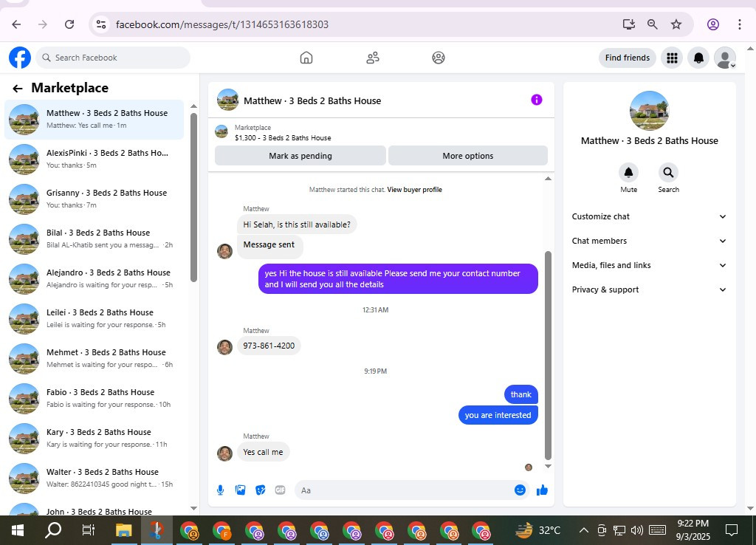Open the emoji picker
Viewport: 756px width, 545px height.
(520, 490)
